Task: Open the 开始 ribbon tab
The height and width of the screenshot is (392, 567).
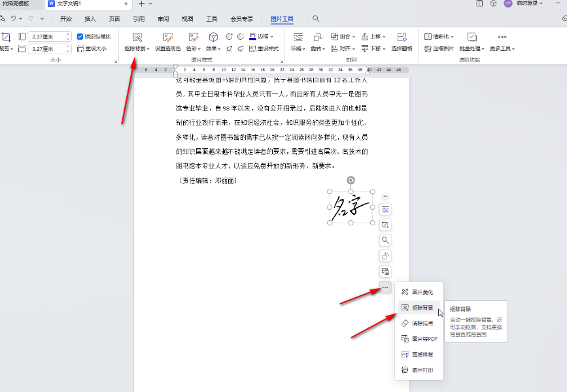Action: tap(66, 19)
